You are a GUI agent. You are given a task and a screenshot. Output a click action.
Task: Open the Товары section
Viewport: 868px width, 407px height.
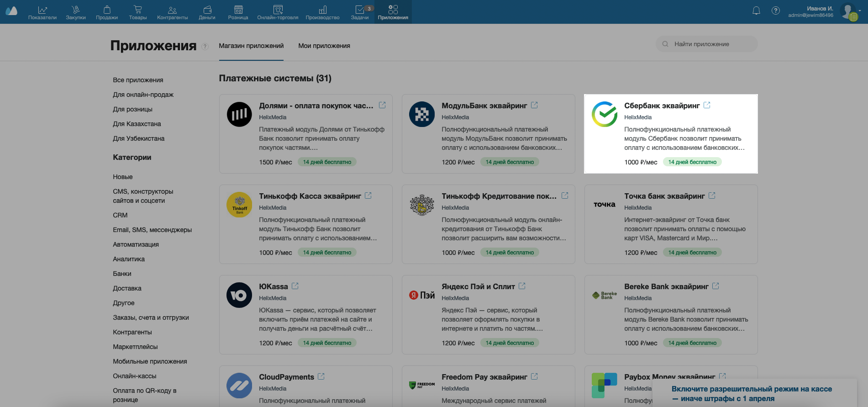[x=138, y=12]
